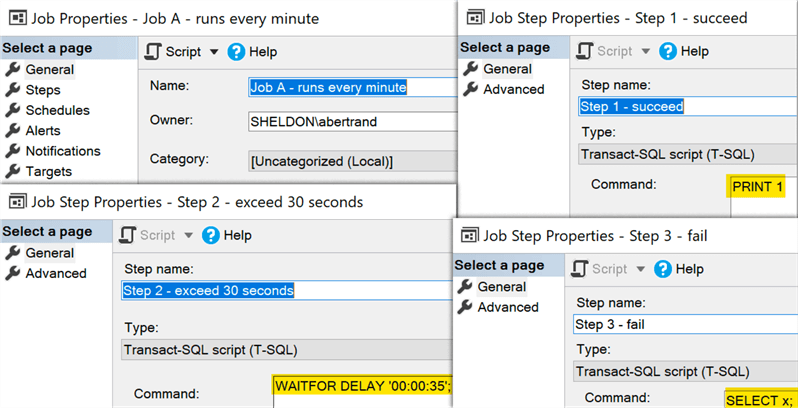Click the Script icon in Job A window
798x408 pixels.
pos(155,52)
